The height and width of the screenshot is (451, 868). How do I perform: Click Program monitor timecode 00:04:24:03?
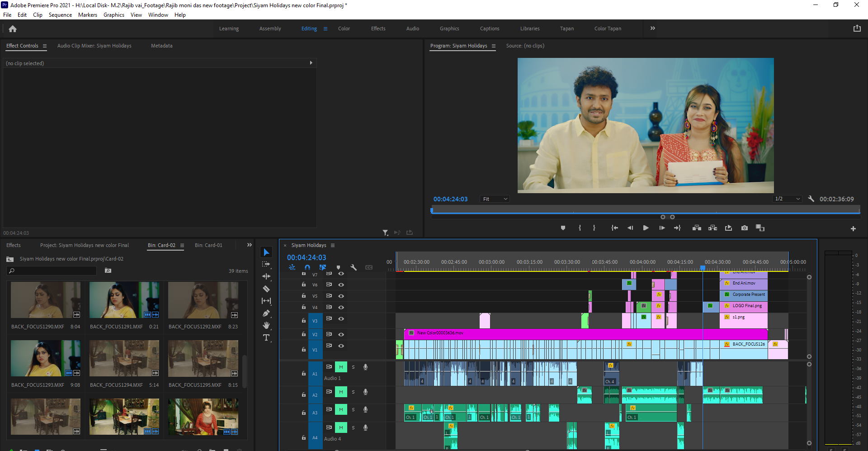point(450,199)
